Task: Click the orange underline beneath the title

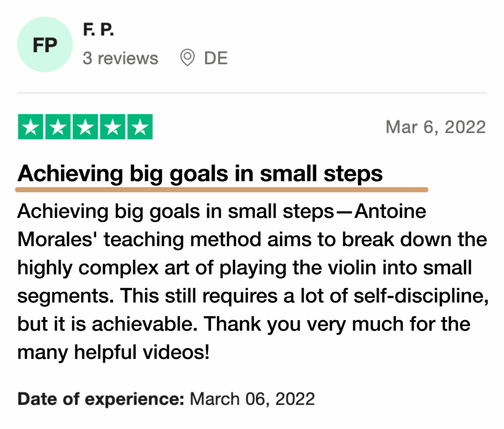Action: coord(221,189)
